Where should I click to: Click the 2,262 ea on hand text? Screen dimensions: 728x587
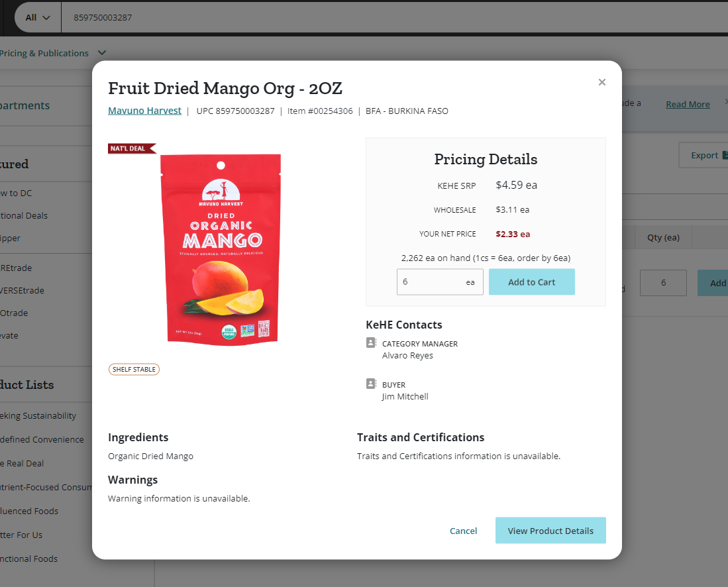click(486, 258)
